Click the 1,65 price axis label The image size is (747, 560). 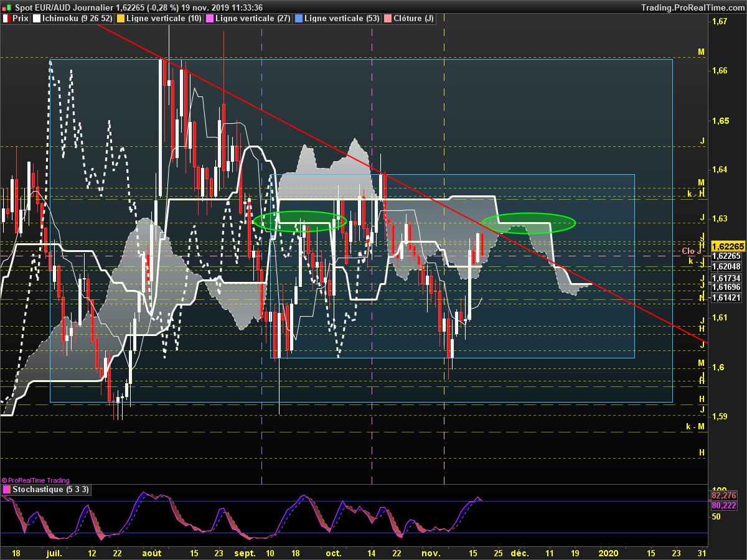point(719,120)
